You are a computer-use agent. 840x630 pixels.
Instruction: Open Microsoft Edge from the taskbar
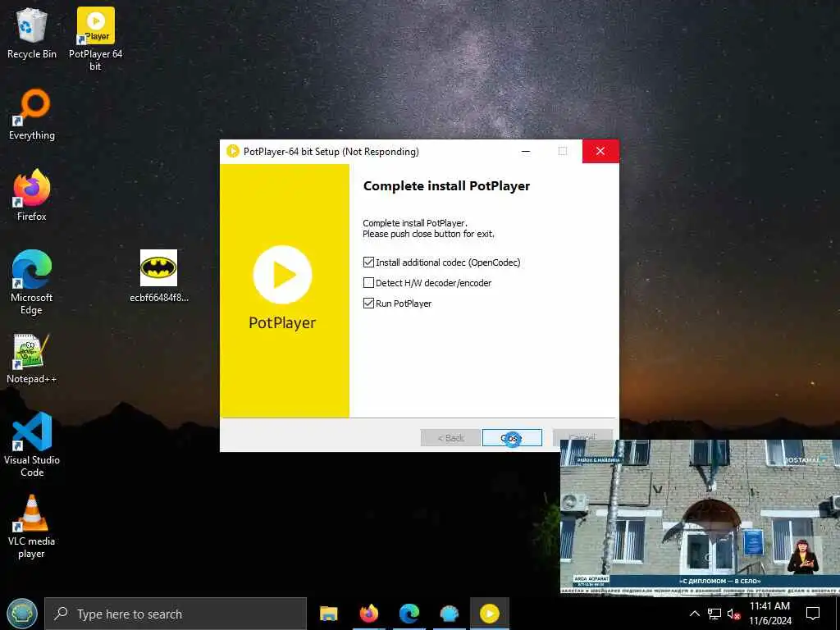409,614
